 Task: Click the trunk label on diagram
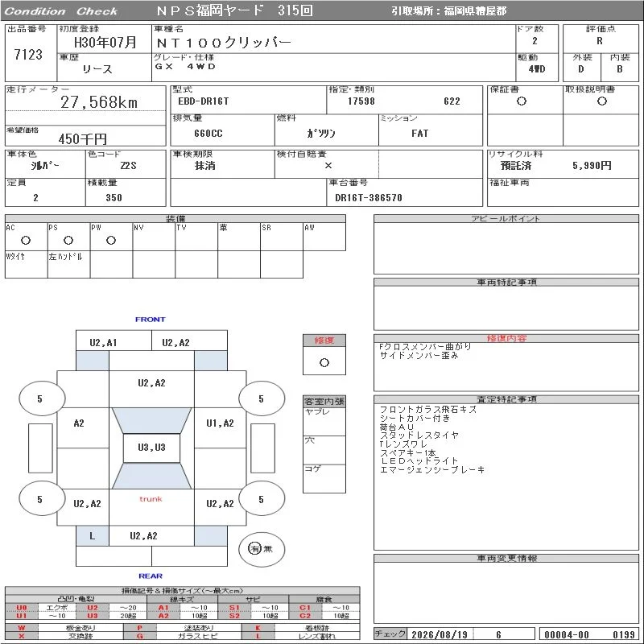(x=151, y=499)
